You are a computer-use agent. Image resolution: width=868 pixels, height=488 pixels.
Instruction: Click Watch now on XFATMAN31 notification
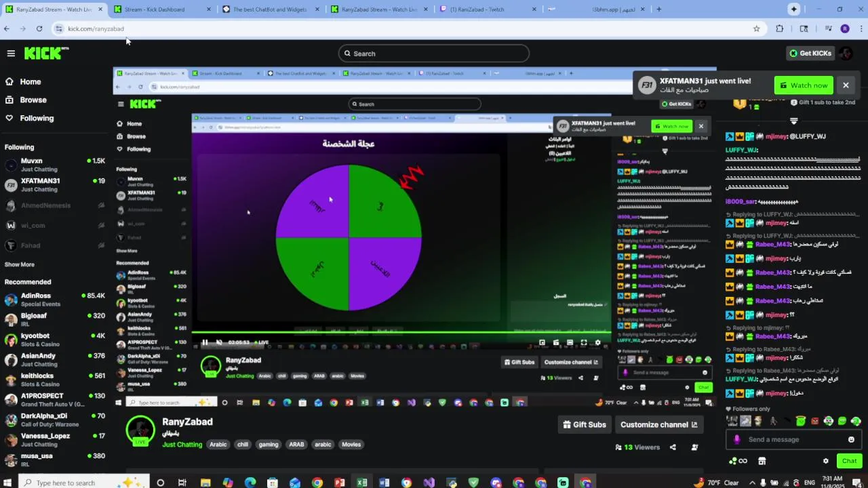(x=804, y=85)
